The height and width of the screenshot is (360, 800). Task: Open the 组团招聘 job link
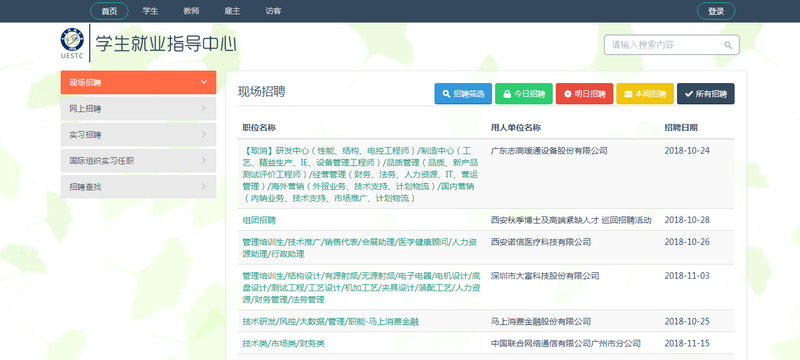[x=259, y=220]
